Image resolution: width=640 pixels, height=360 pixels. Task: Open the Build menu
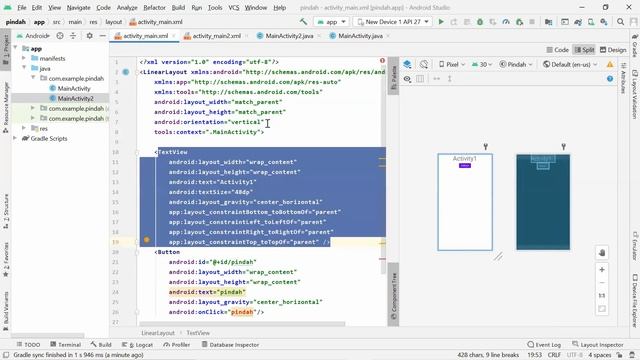click(x=178, y=7)
